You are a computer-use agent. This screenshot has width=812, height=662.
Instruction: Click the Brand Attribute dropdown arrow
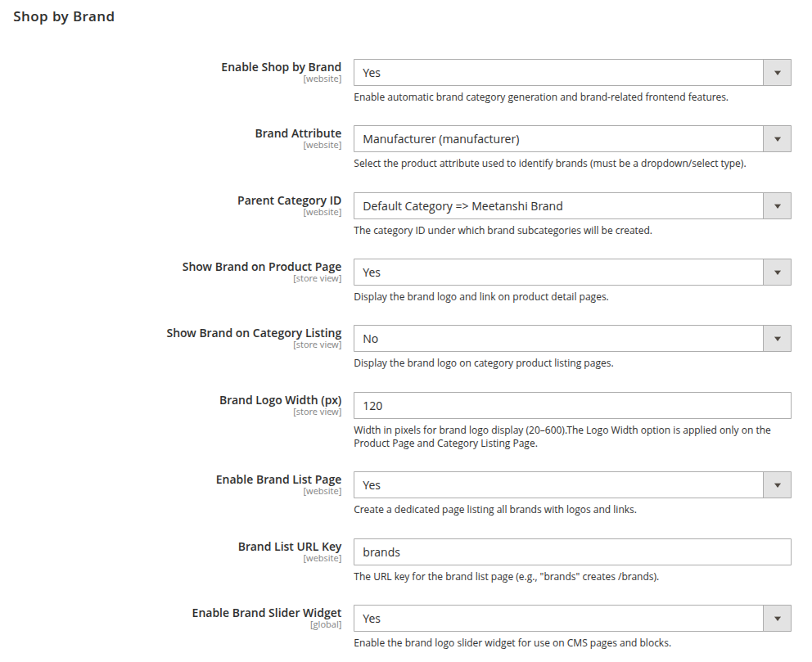click(778, 139)
